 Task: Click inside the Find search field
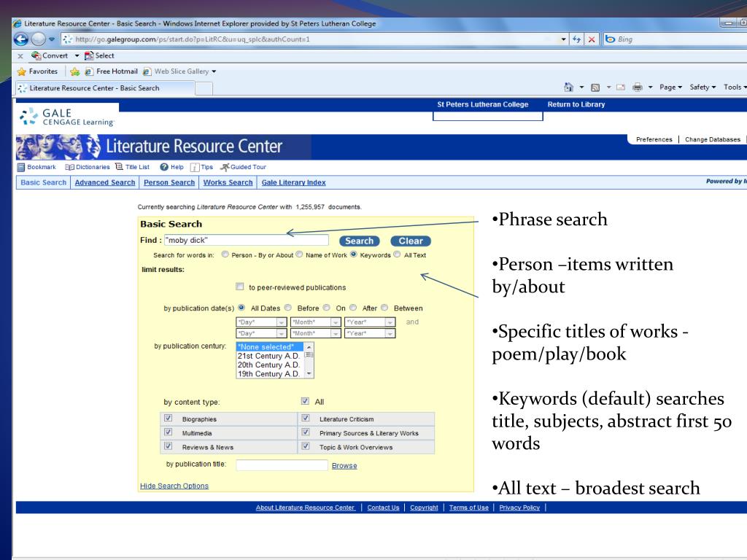point(247,240)
